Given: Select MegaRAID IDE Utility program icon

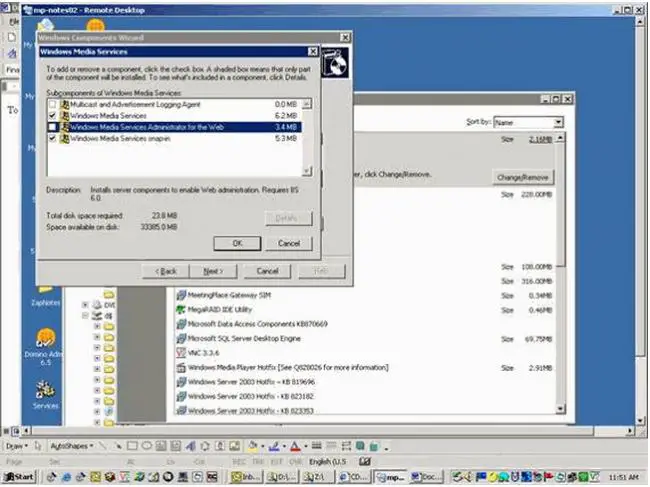Looking at the screenshot, I should point(181,309).
